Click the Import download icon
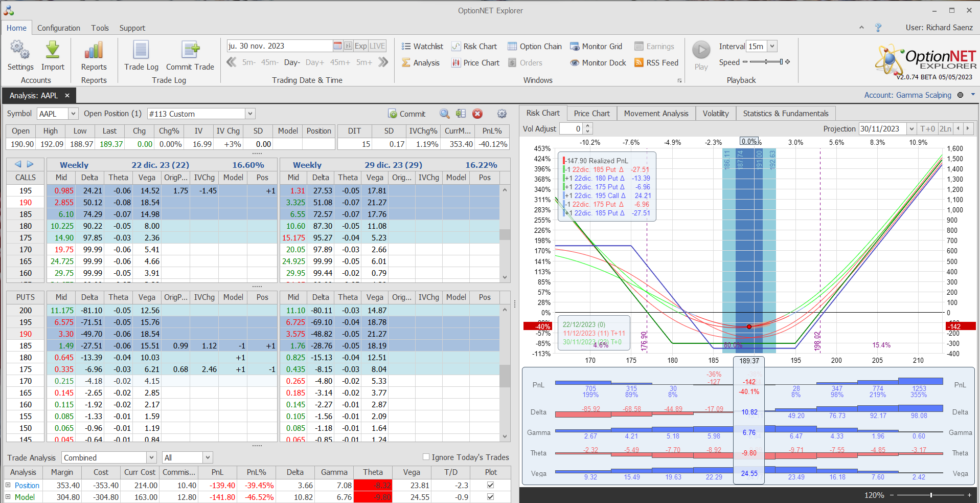The image size is (980, 503). pyautogui.click(x=53, y=50)
